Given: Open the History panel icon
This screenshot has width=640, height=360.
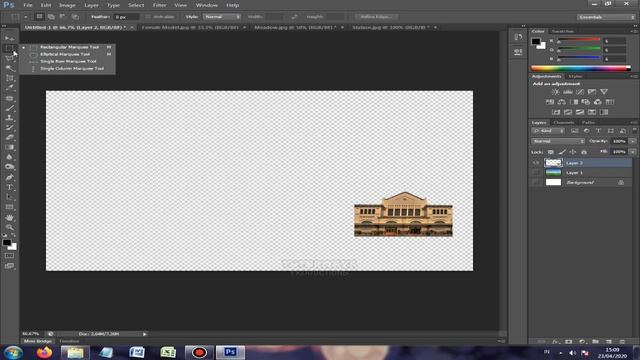Looking at the screenshot, I should click(518, 37).
